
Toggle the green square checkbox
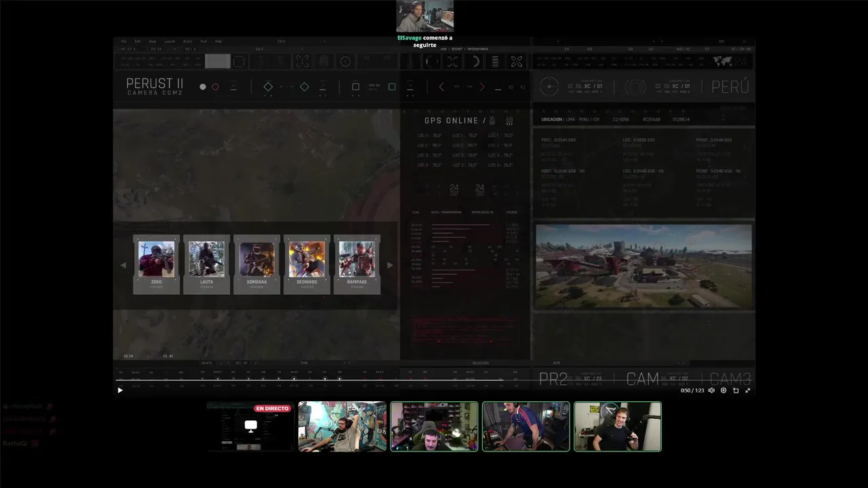click(x=392, y=87)
